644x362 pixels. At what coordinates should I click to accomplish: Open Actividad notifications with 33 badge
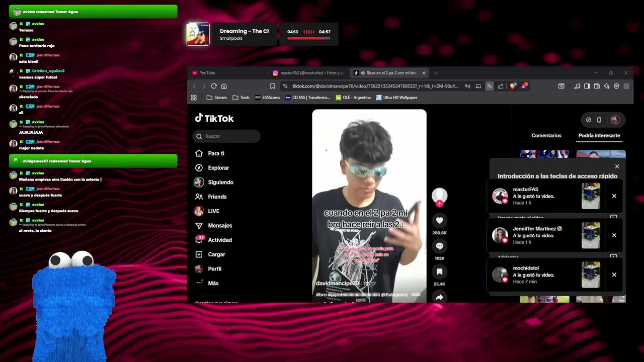[220, 240]
